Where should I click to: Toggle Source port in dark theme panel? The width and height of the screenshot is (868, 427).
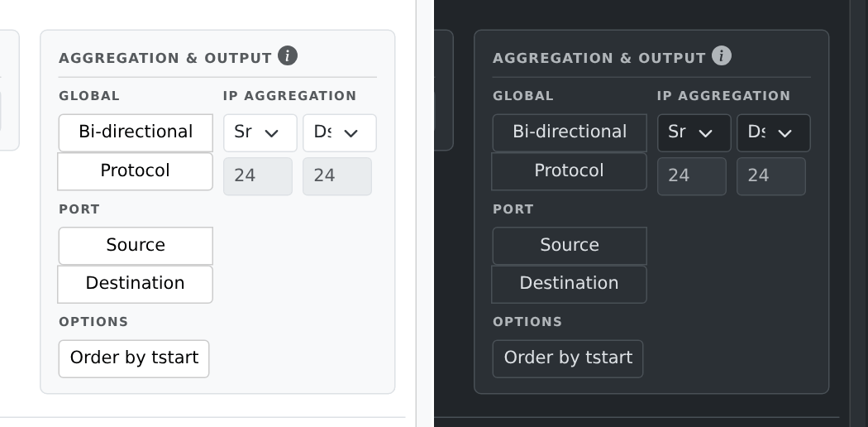click(x=570, y=246)
